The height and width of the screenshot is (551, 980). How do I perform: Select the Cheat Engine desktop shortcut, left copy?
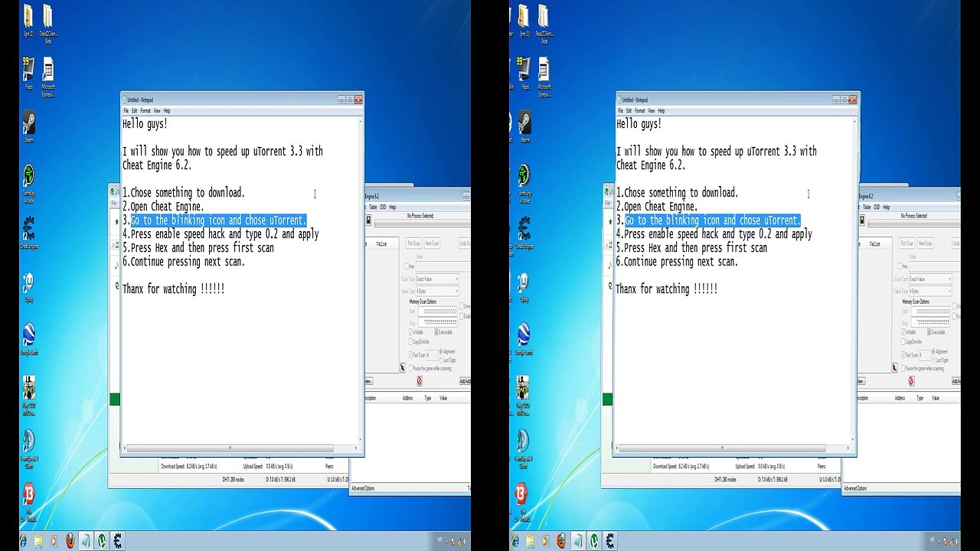[29, 232]
